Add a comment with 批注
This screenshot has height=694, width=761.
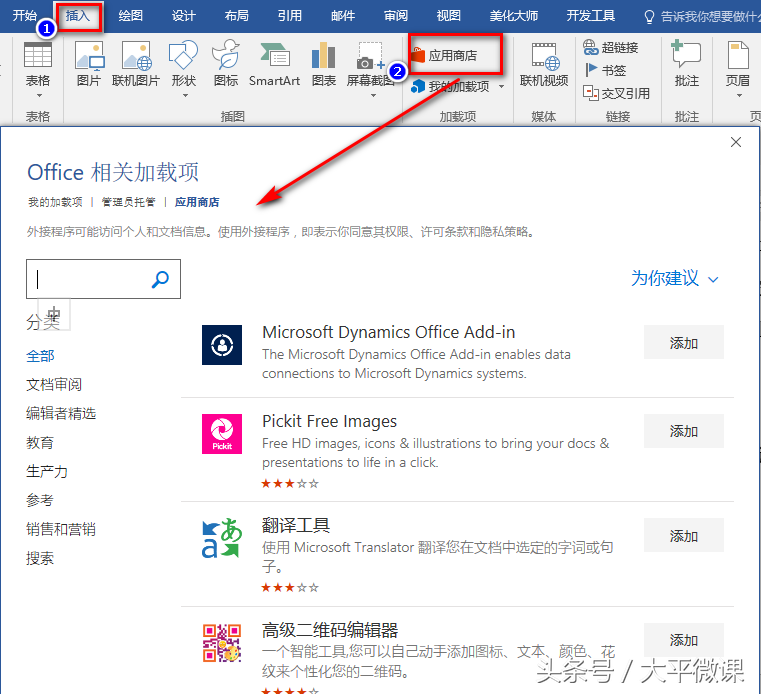point(686,64)
